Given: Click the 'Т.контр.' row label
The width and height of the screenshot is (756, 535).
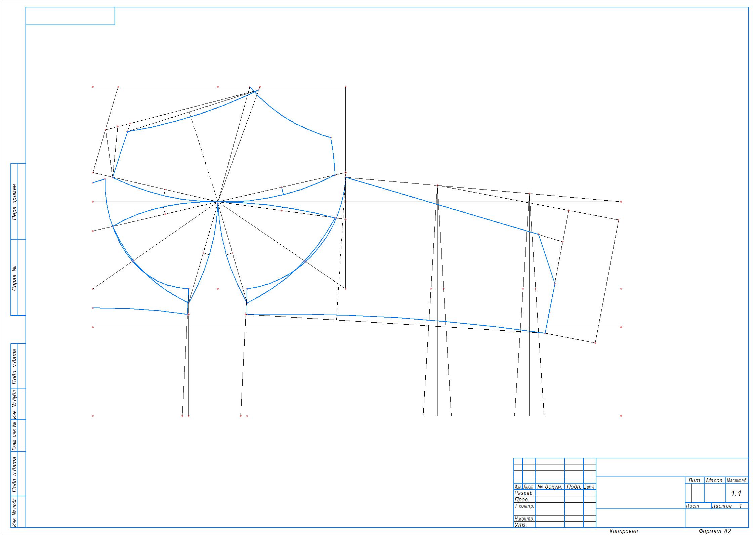Looking at the screenshot, I should click(524, 506).
